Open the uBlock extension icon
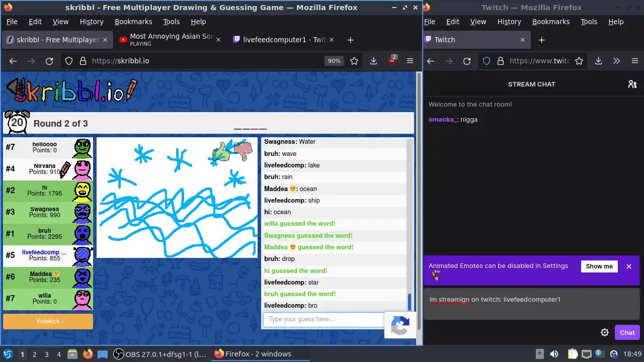The image size is (644, 362). point(392,61)
